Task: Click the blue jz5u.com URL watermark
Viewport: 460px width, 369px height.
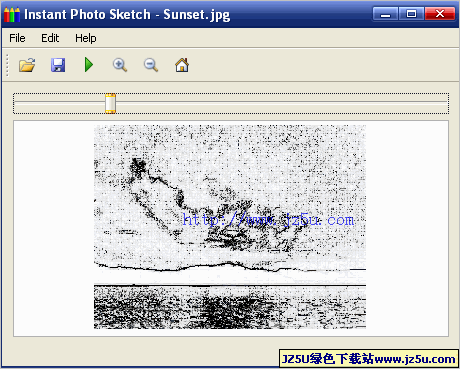Action: point(268,220)
